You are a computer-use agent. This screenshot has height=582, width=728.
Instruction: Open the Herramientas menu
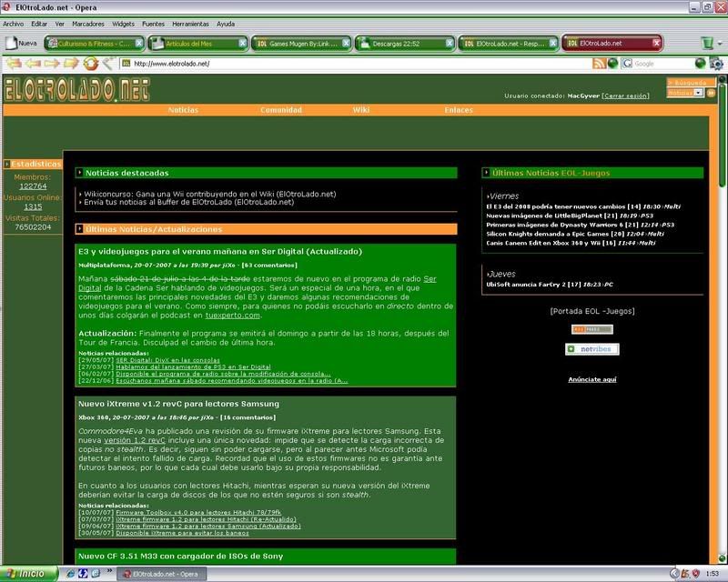[x=190, y=24]
